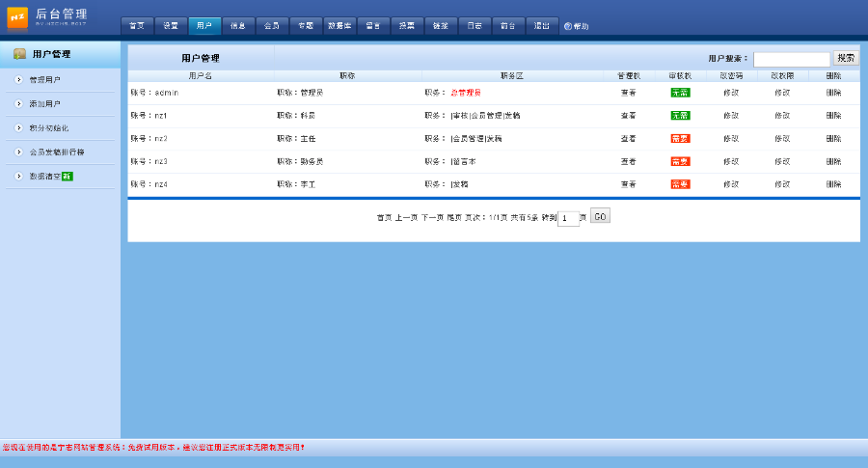Click the arrow icon beside 会员发稿排行榜
The height and width of the screenshot is (468, 868).
19,151
